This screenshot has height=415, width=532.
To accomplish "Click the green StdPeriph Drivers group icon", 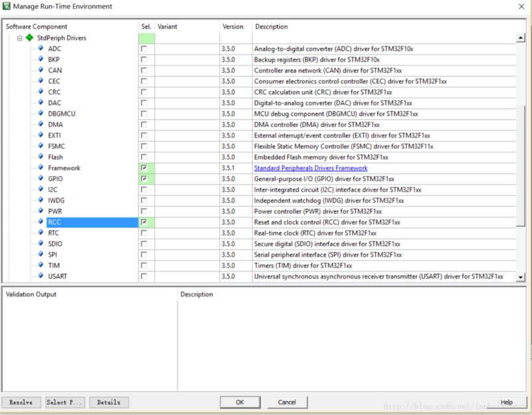I will pyautogui.click(x=30, y=38).
